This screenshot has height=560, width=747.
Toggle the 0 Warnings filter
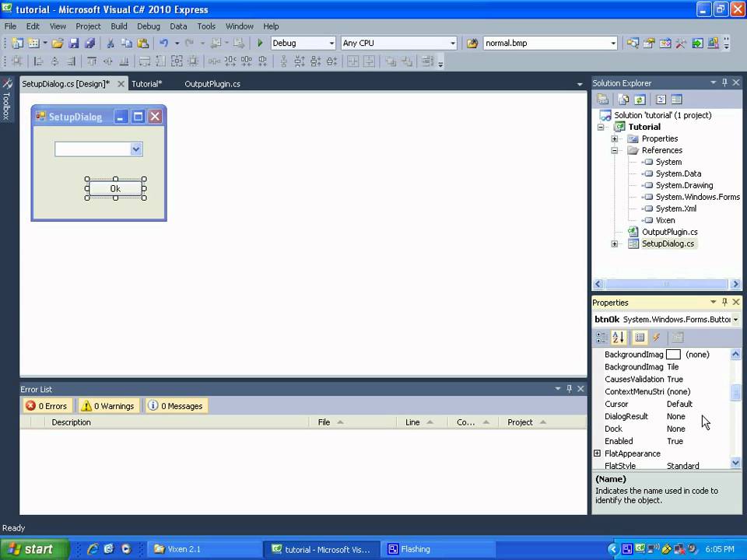[109, 406]
